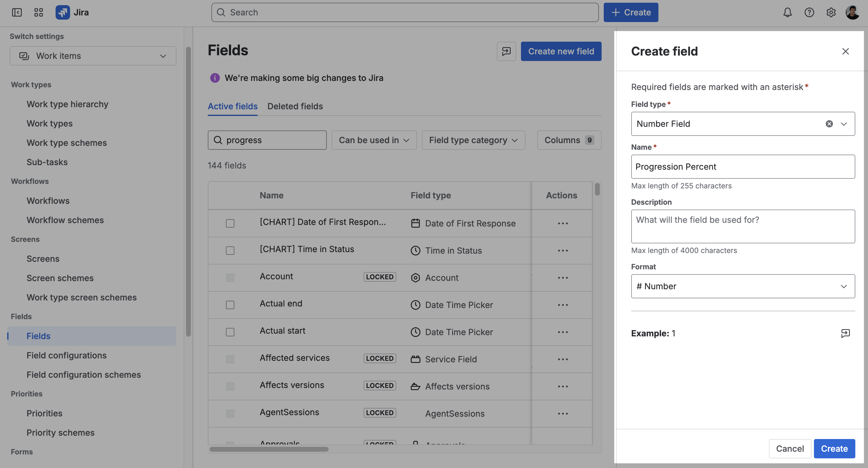Click Cancel in Create field panel
868x468 pixels.
[790, 449]
